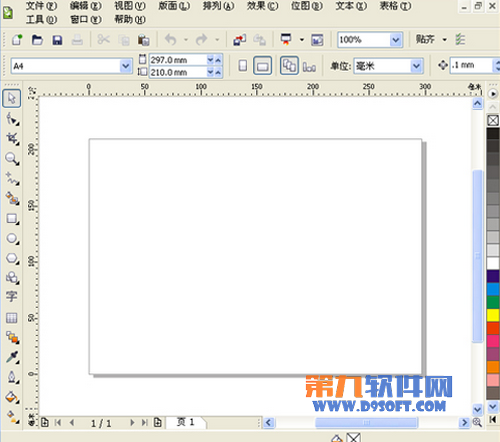Jump to the first page
The height and width of the screenshot is (442, 500).
[x=58, y=423]
